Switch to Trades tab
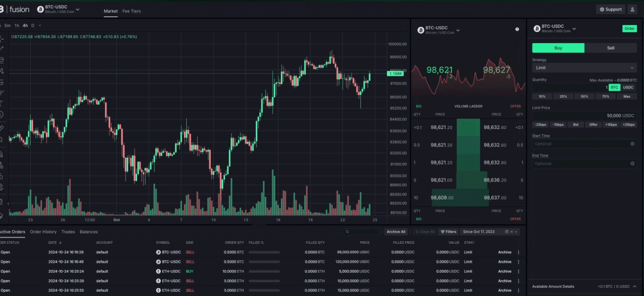The width and height of the screenshot is (644, 296). [x=68, y=232]
